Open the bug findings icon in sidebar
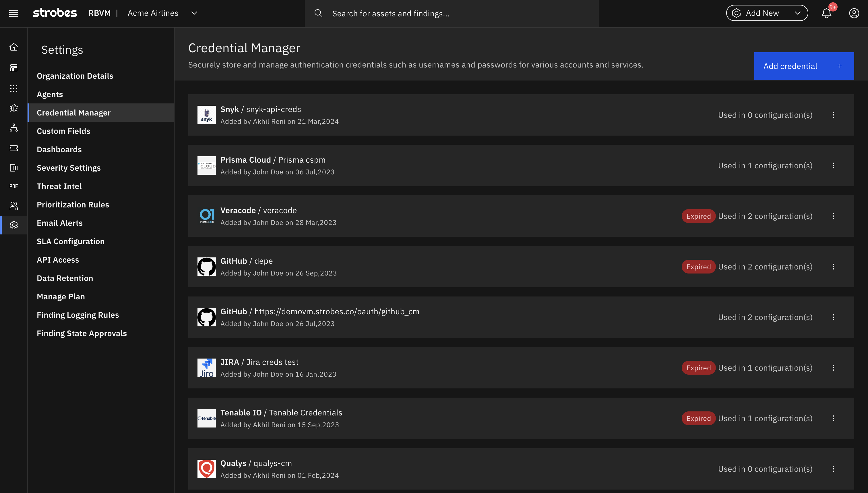 [x=13, y=108]
